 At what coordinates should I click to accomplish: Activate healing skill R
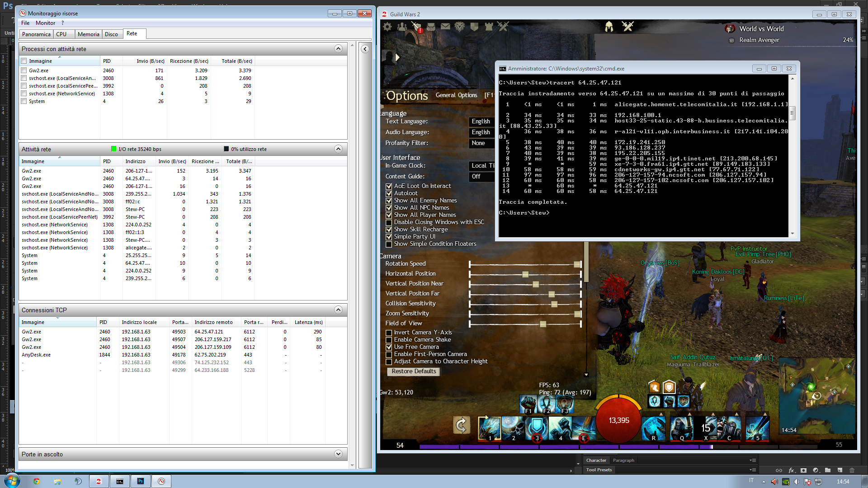click(653, 428)
